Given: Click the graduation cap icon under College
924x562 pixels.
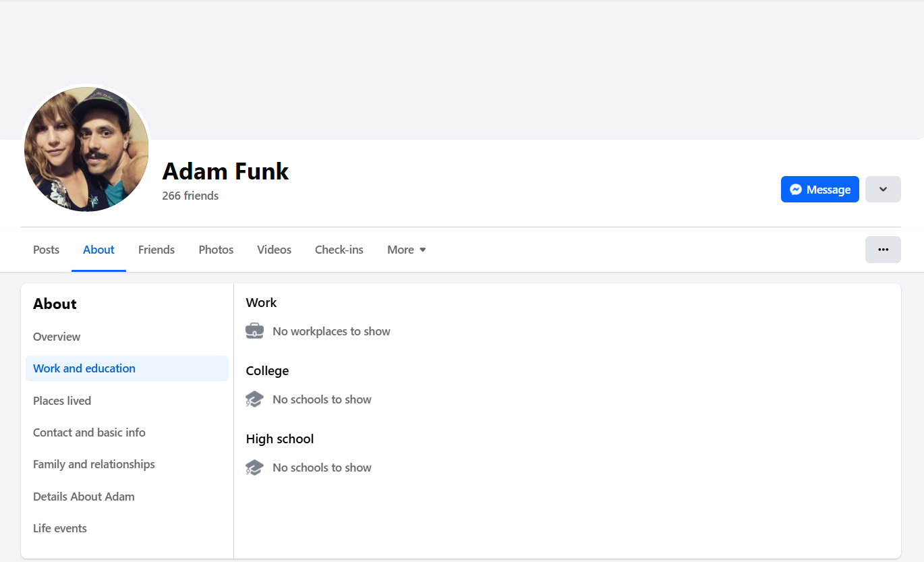Looking at the screenshot, I should tap(254, 399).
